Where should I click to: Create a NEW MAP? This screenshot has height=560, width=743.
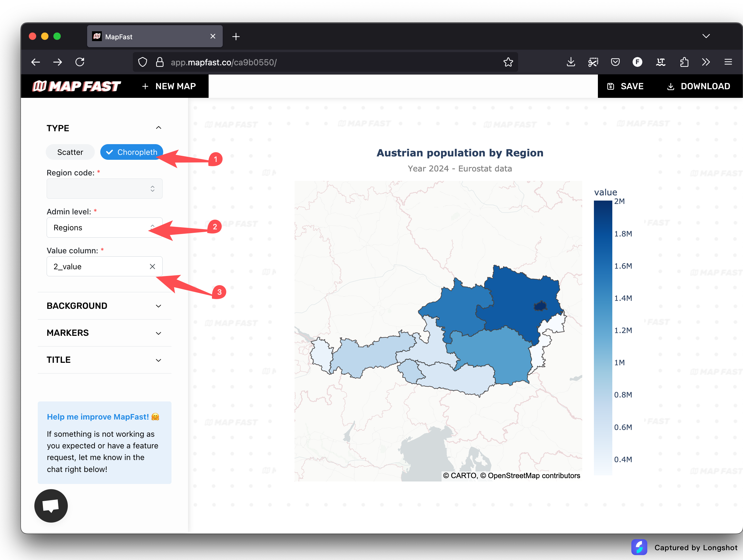tap(169, 86)
